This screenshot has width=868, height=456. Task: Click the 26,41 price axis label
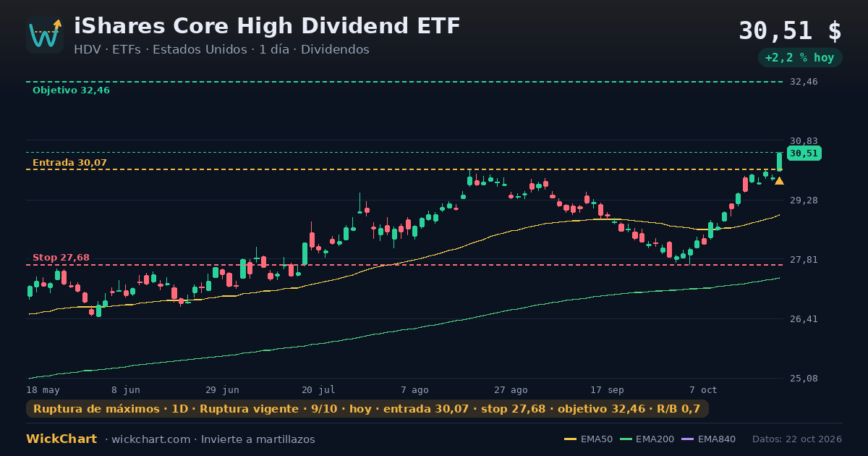pos(804,319)
